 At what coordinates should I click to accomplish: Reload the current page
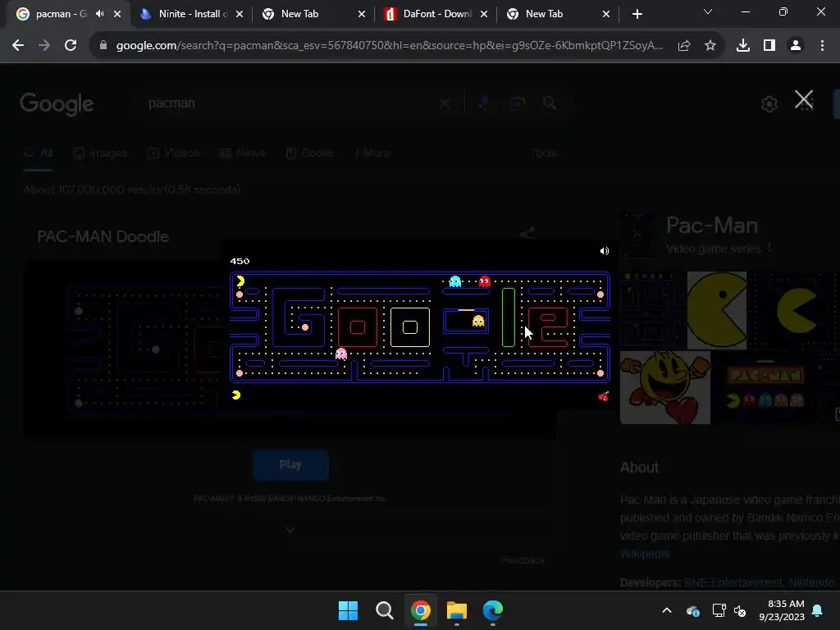[x=71, y=46]
